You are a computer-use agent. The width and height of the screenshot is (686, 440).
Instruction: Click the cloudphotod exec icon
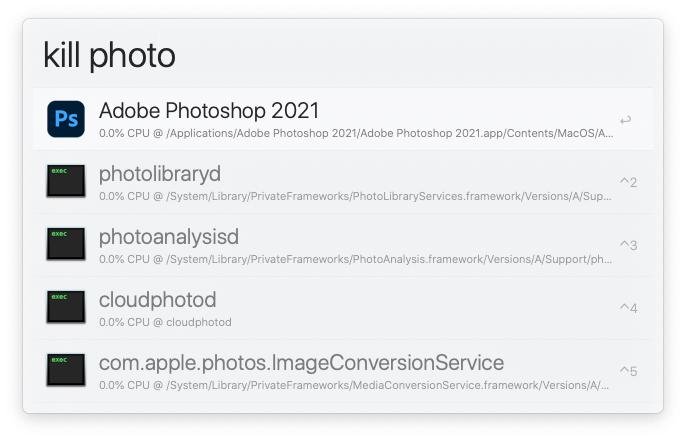tap(66, 307)
